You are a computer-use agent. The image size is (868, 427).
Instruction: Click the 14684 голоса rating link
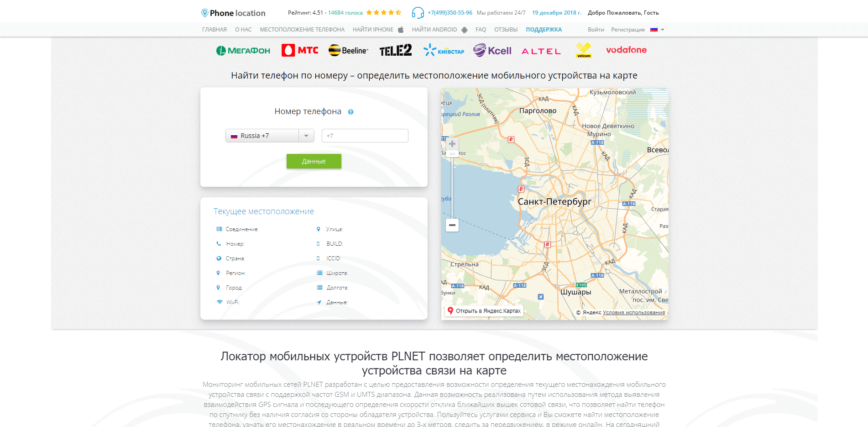(x=345, y=13)
